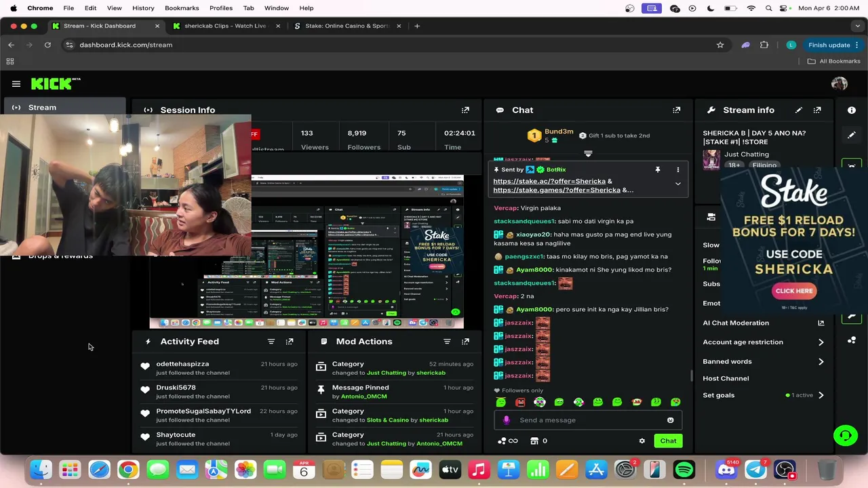Image resolution: width=868 pixels, height=488 pixels.
Task: Pop out the Stream info panel
Action: [817, 110]
